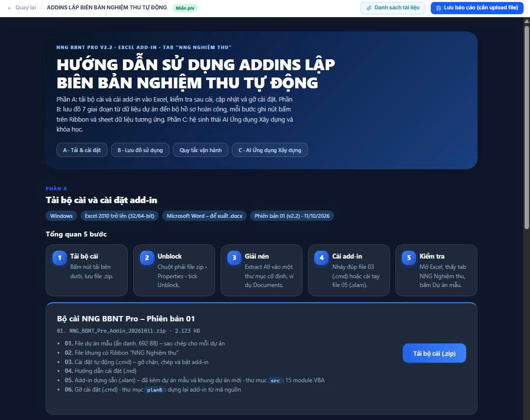This screenshot has height=420, width=530.
Task: Click the vertical scrollbar thumb
Action: pos(527,127)
